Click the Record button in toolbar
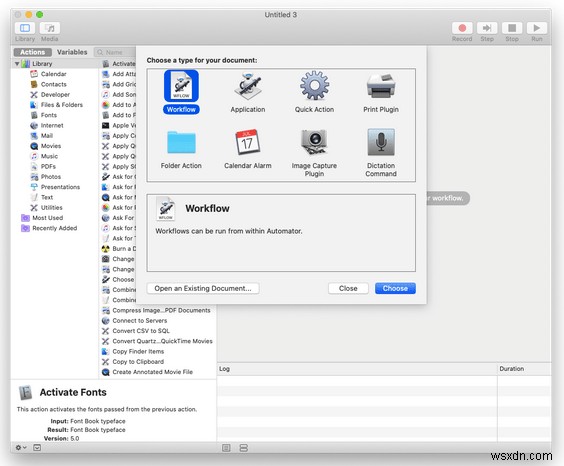Screen dimensions: 564x466 coord(462,28)
